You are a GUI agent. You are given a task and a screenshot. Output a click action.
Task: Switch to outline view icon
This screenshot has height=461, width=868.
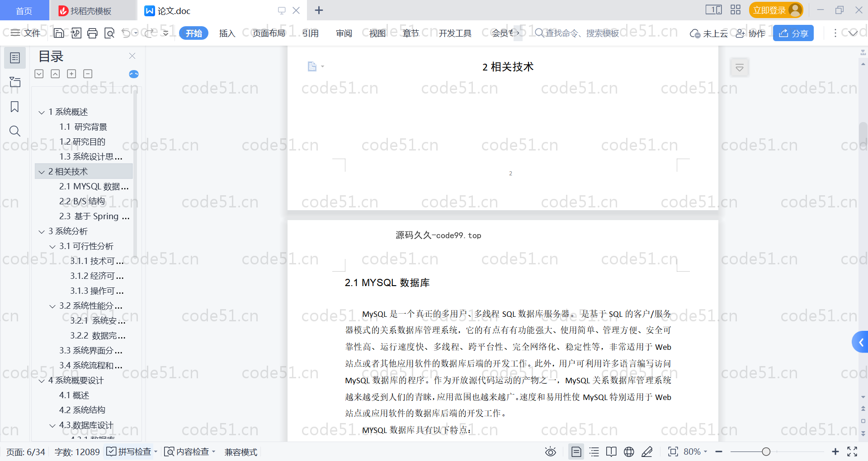point(594,452)
